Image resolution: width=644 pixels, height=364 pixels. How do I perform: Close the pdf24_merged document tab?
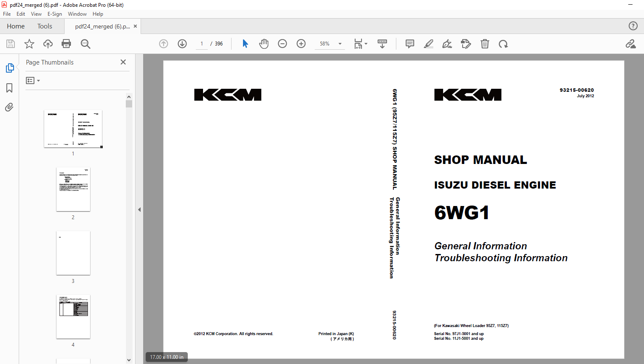pos(136,26)
